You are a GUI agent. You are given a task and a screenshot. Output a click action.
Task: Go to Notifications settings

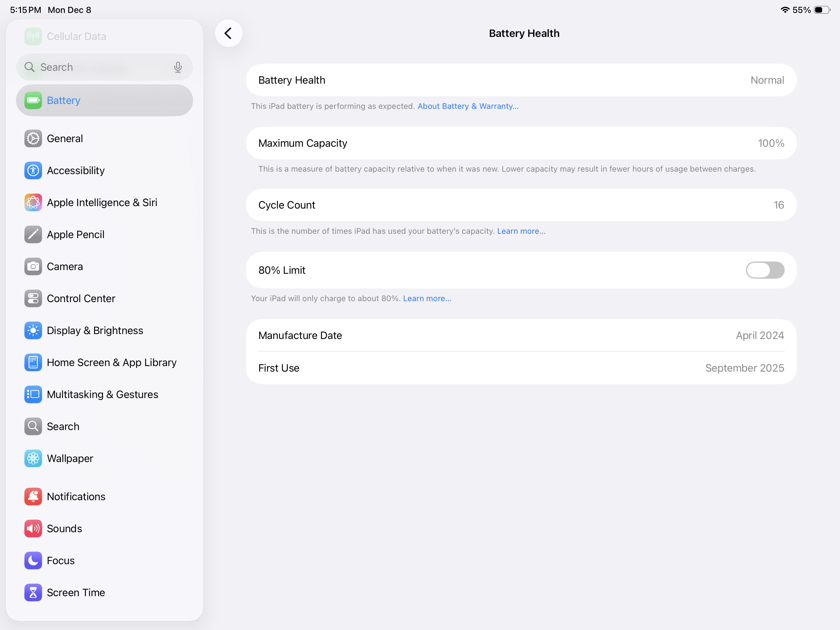[x=76, y=496]
